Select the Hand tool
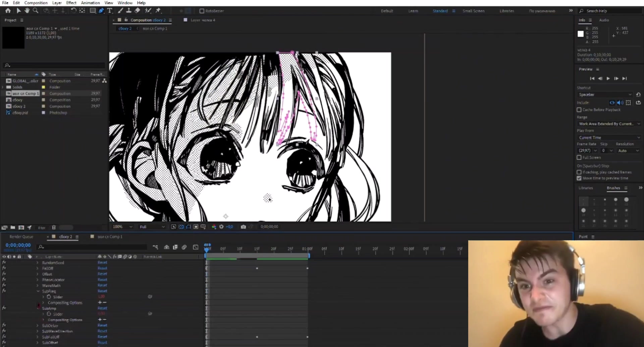The width and height of the screenshot is (644, 347). 27,11
